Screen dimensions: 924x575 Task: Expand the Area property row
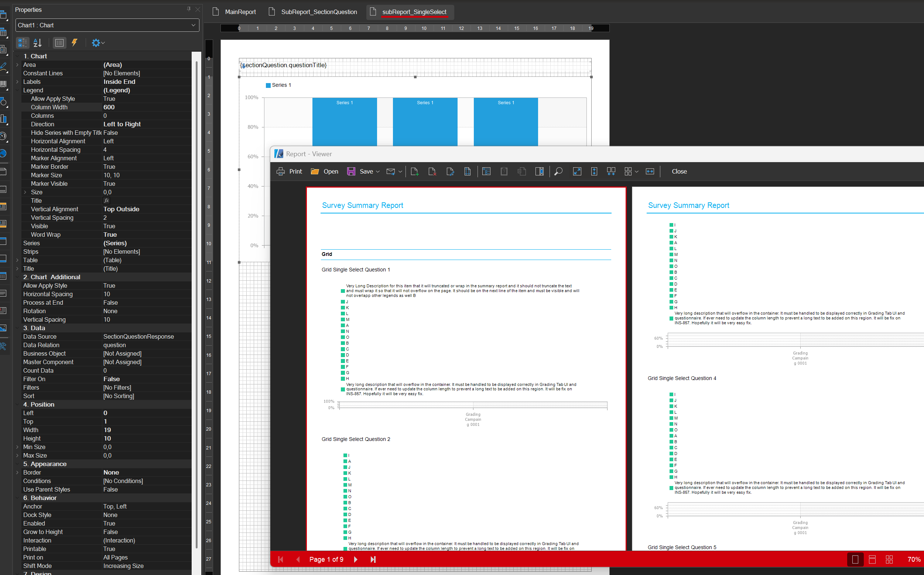[17, 65]
